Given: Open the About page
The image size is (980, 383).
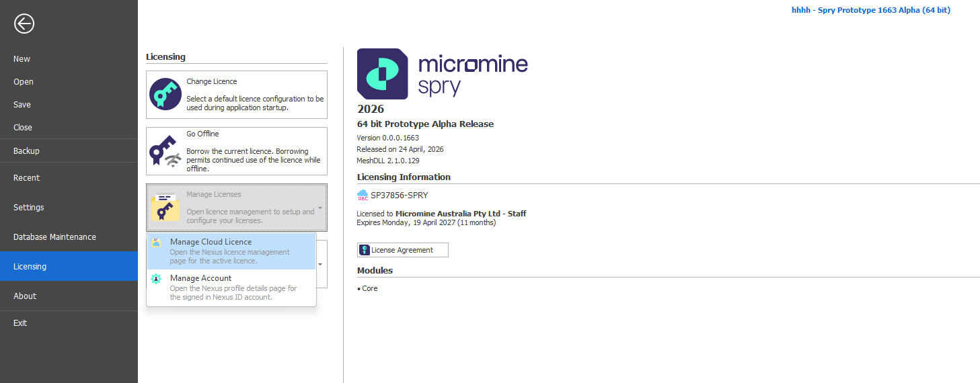Looking at the screenshot, I should [x=69, y=296].
